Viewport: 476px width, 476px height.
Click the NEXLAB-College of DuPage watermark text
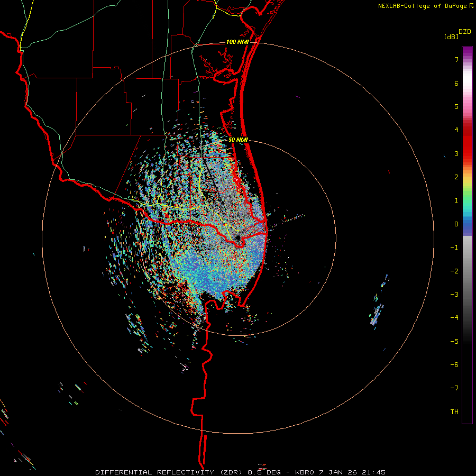click(x=423, y=6)
